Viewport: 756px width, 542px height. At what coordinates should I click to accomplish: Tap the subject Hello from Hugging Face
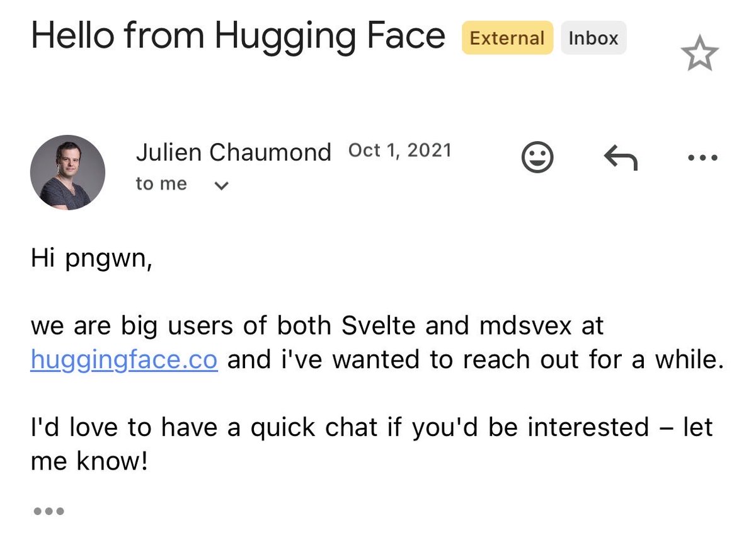238,36
